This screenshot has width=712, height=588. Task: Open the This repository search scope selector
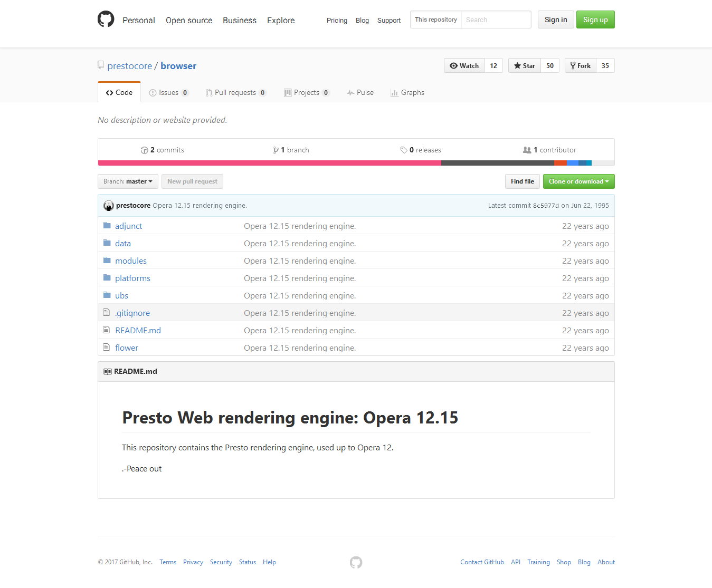click(436, 20)
